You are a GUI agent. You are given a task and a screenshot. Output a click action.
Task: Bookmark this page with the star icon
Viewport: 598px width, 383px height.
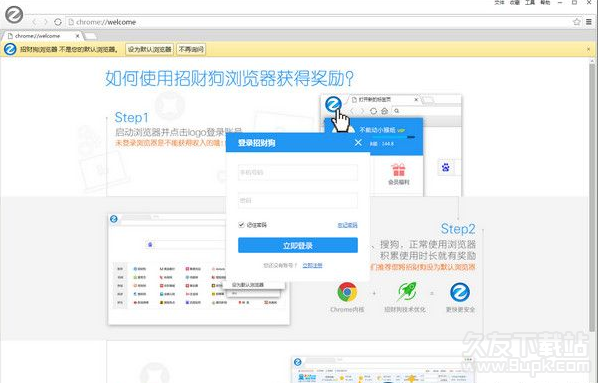(x=577, y=22)
